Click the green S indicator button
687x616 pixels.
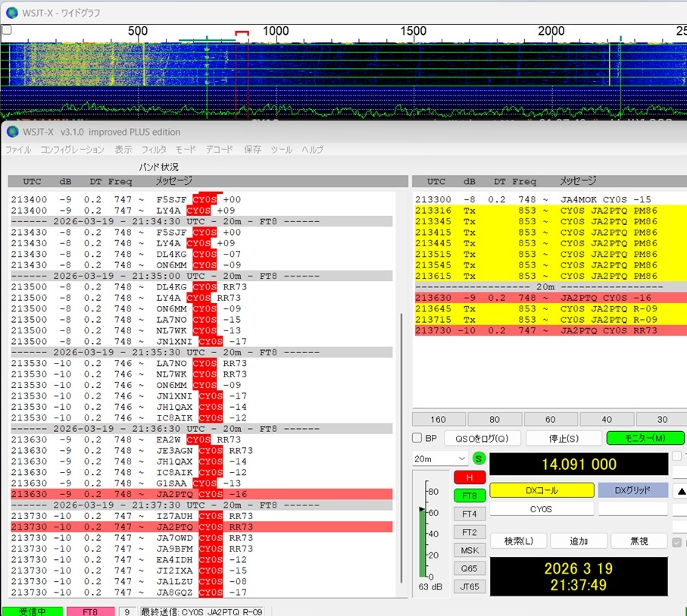(479, 458)
